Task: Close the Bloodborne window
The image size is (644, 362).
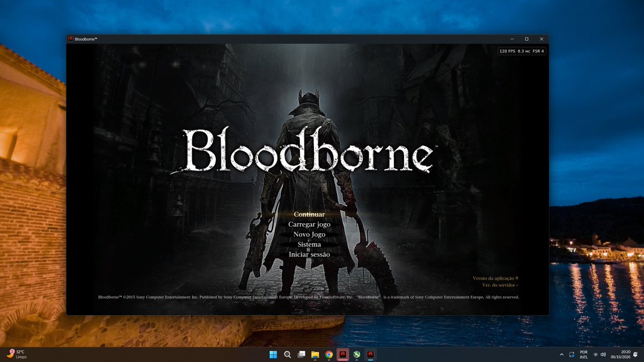Action: pyautogui.click(x=541, y=39)
